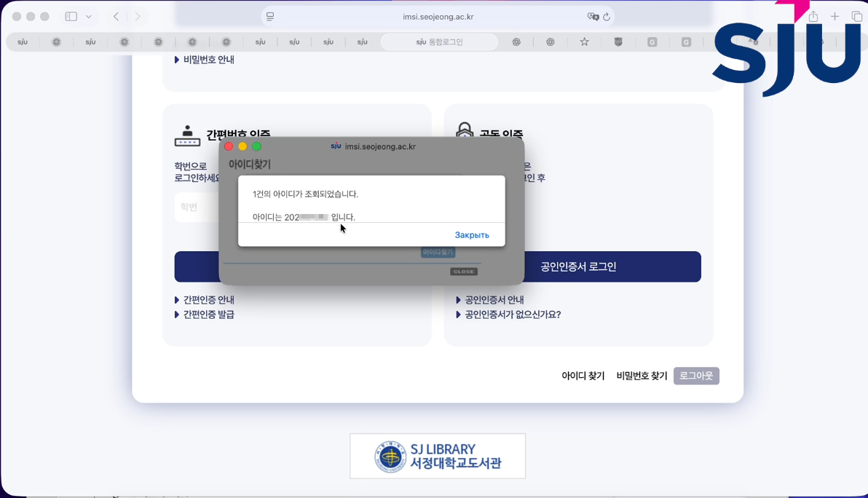Go back with the back arrow
The width and height of the screenshot is (868, 498).
point(116,17)
